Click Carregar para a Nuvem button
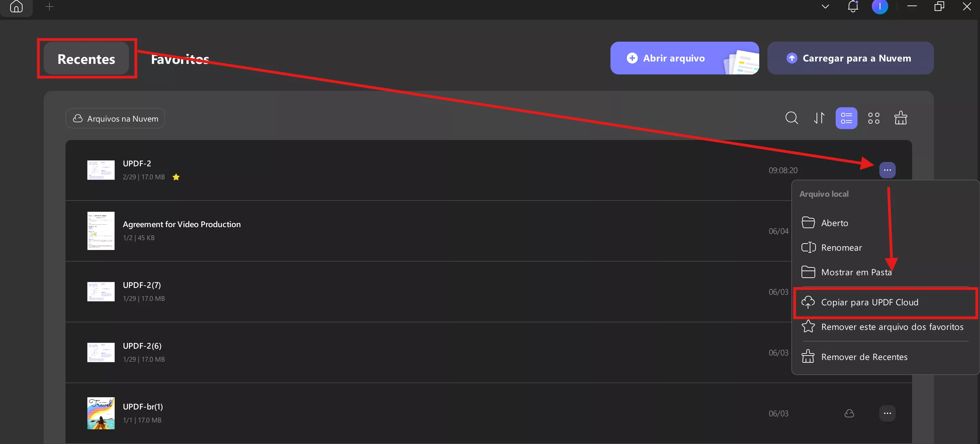 pos(850,58)
